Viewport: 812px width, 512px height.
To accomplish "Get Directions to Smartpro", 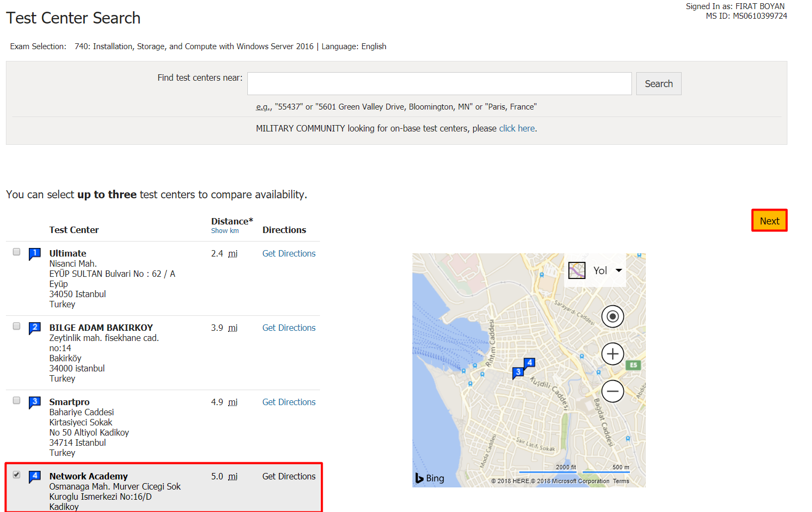I will coord(289,402).
